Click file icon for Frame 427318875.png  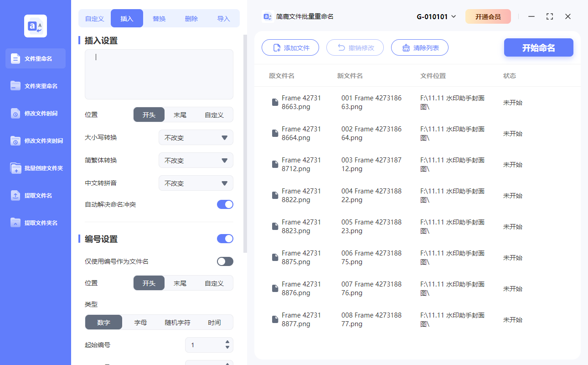click(275, 257)
